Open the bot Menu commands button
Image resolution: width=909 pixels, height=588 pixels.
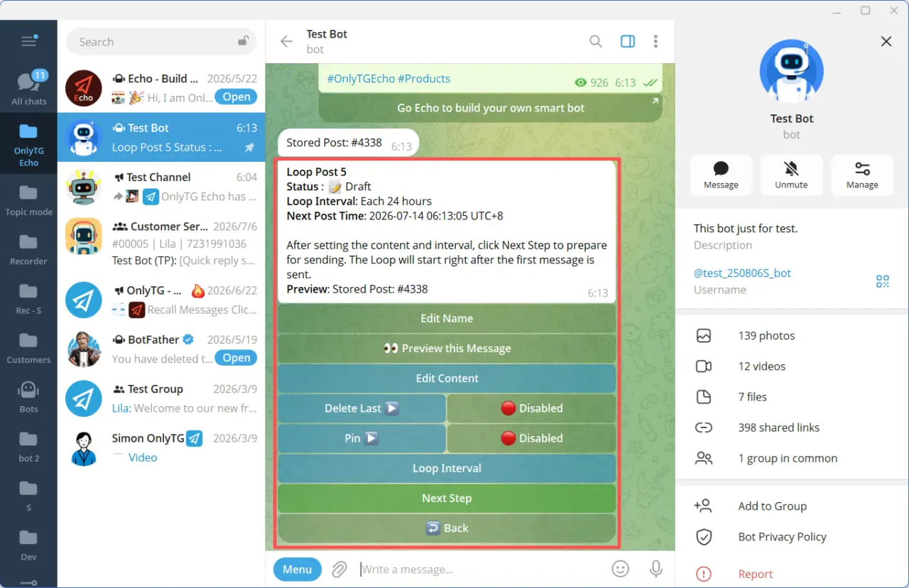coord(298,570)
